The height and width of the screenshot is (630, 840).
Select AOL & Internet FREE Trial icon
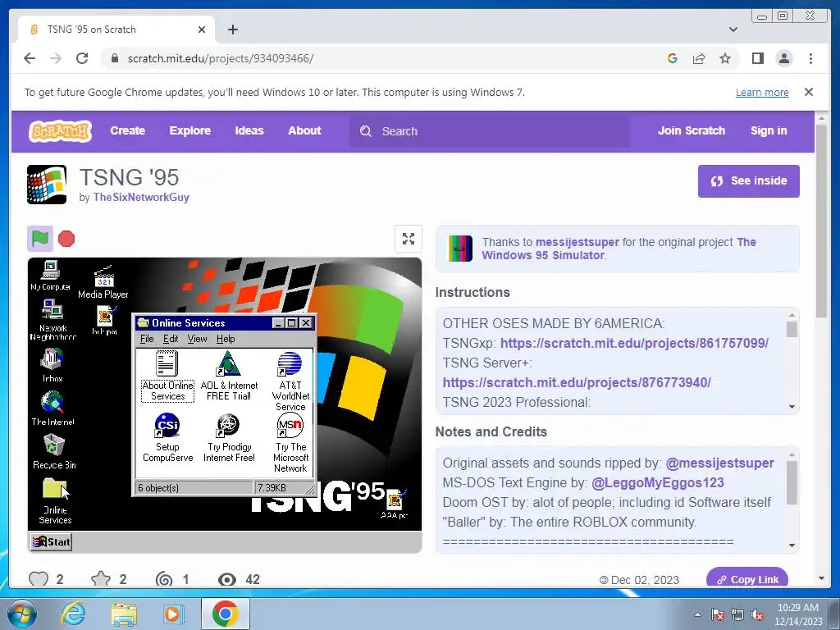pyautogui.click(x=229, y=376)
